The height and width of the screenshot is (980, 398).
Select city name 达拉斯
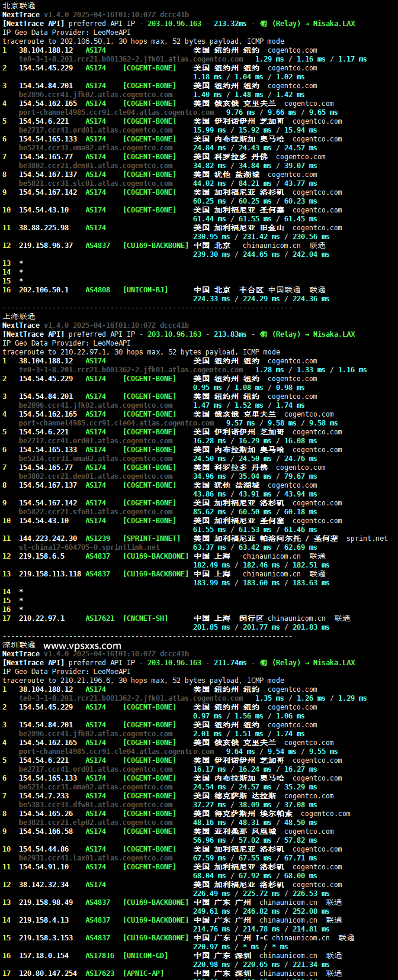[x=264, y=796]
